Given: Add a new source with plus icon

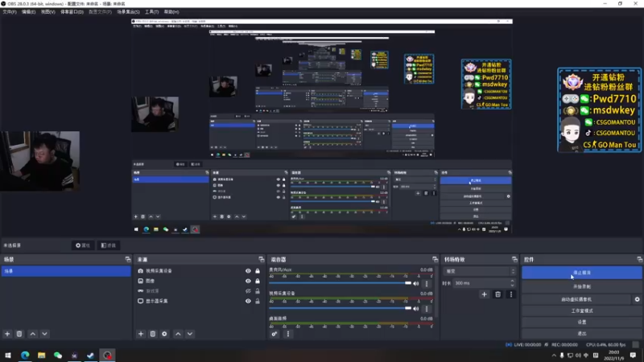Looking at the screenshot, I should (141, 334).
